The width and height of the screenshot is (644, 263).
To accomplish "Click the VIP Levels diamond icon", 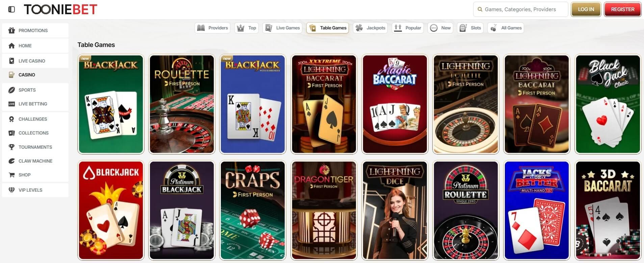I will [11, 190].
